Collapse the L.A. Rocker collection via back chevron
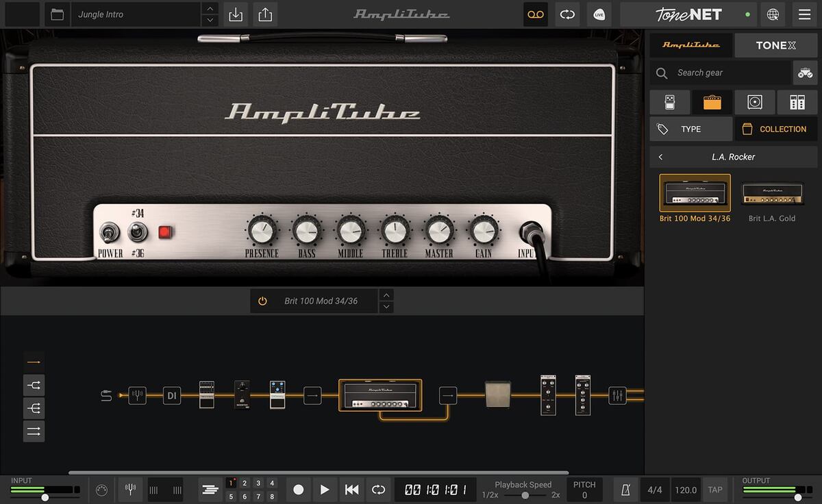This screenshot has height=504, width=822. pos(660,156)
